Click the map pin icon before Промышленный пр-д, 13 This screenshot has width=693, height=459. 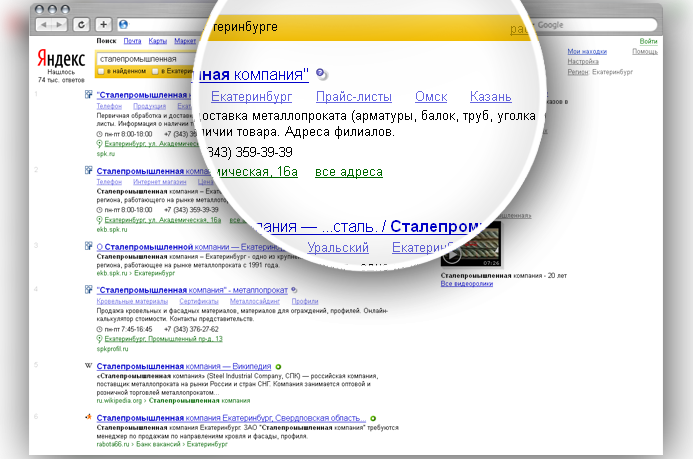pyautogui.click(x=99, y=339)
